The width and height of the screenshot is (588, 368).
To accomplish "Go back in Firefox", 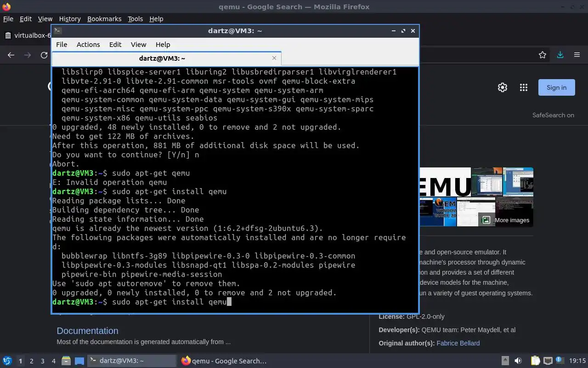I will point(11,55).
